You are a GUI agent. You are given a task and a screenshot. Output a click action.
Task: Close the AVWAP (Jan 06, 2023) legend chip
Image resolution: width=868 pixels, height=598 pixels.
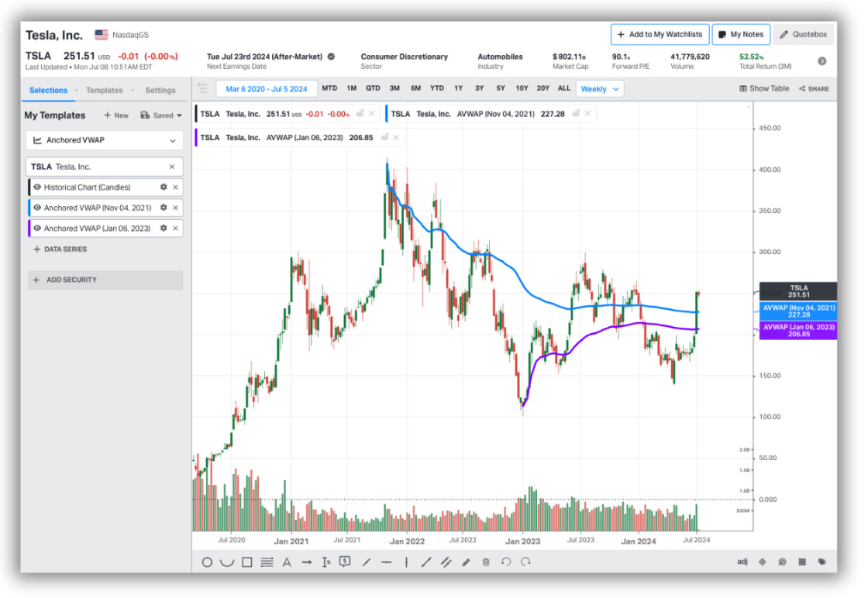pos(396,138)
